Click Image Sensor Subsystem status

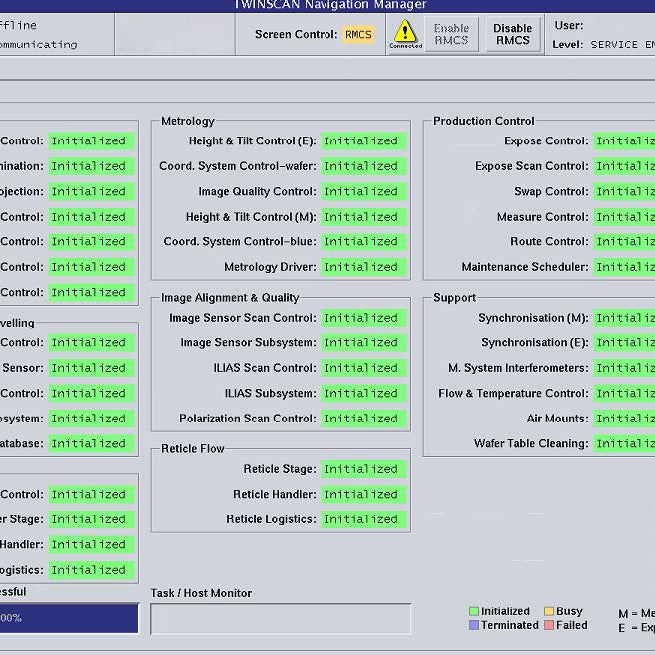(x=363, y=343)
